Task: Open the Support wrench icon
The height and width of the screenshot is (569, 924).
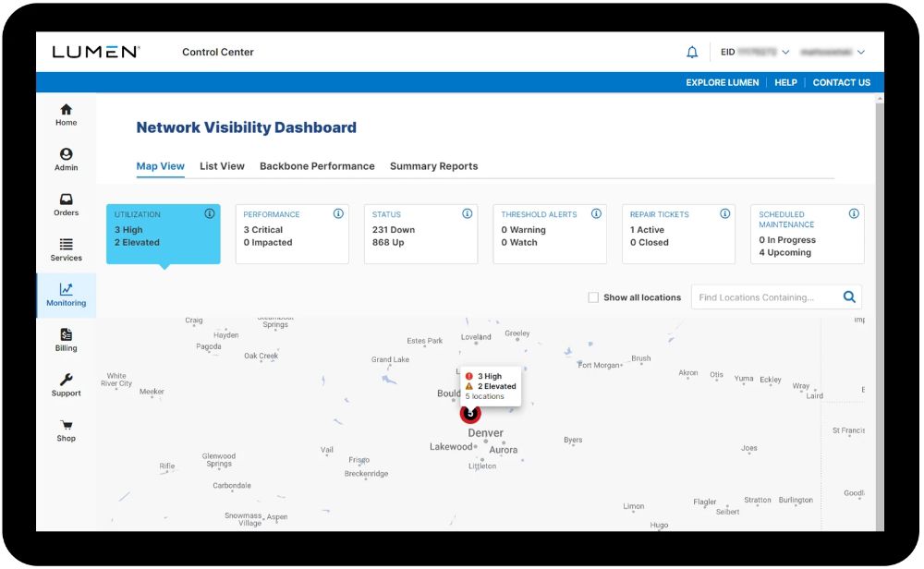Action: (66, 380)
